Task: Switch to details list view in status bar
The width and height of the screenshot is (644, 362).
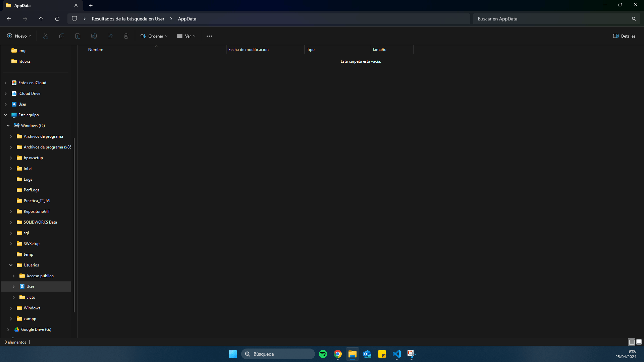Action: click(632, 342)
